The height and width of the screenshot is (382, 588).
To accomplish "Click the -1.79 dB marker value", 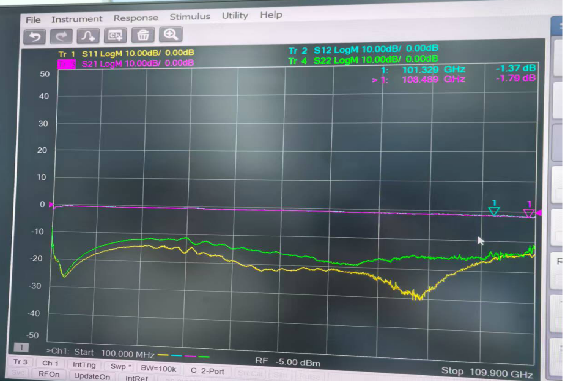I will pyautogui.click(x=516, y=78).
